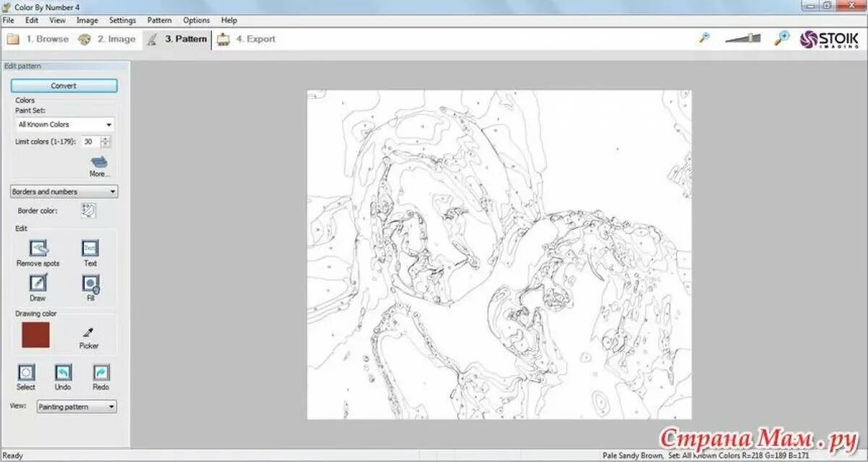Image resolution: width=868 pixels, height=462 pixels.
Task: Click the STOIK Imaging logo
Action: coord(829,39)
